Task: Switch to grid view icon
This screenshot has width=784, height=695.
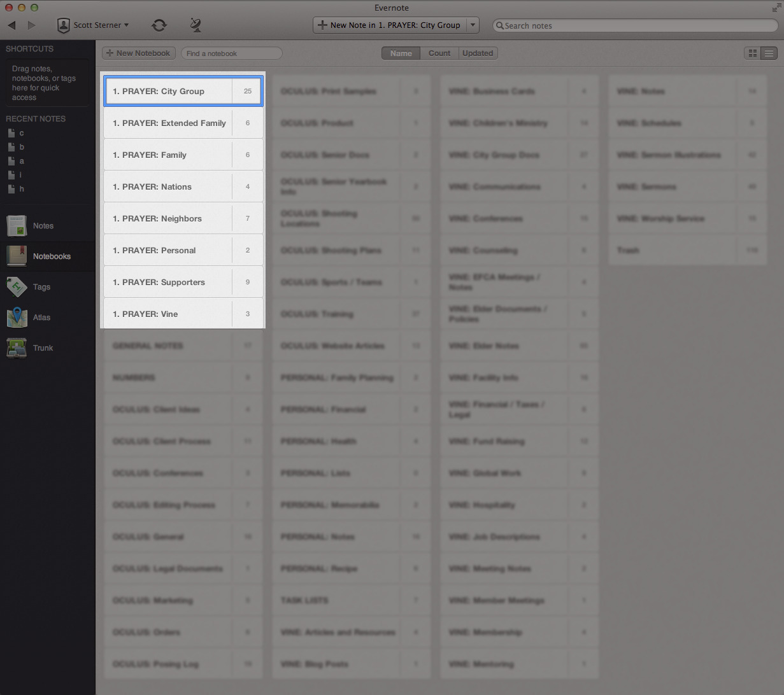Action: pyautogui.click(x=753, y=53)
